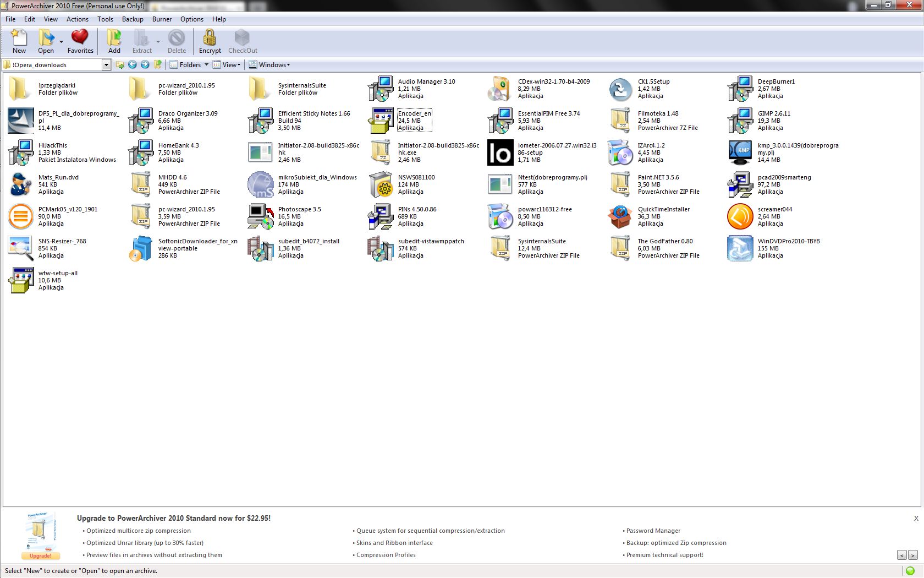Go forward with blue right arrow
The width and height of the screenshot is (924, 578).
[x=145, y=64]
